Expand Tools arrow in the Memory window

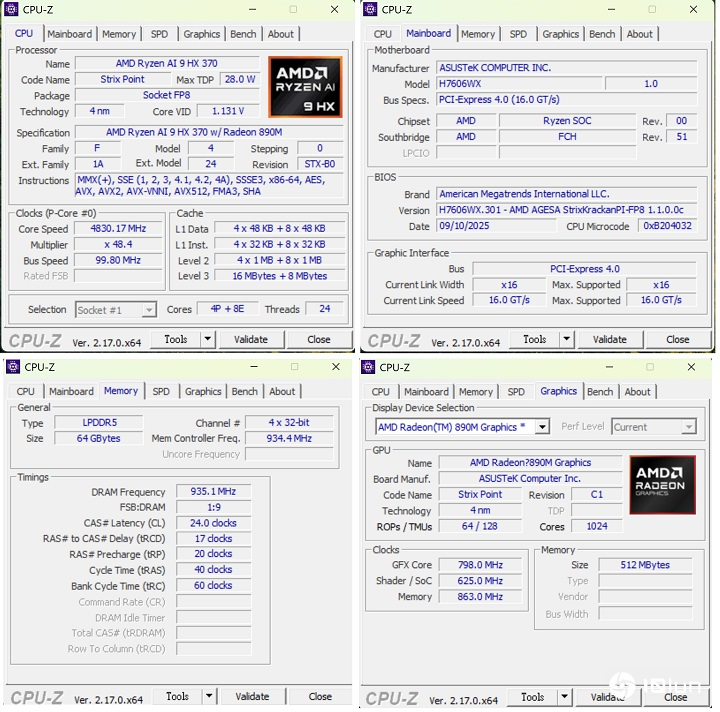(209, 696)
